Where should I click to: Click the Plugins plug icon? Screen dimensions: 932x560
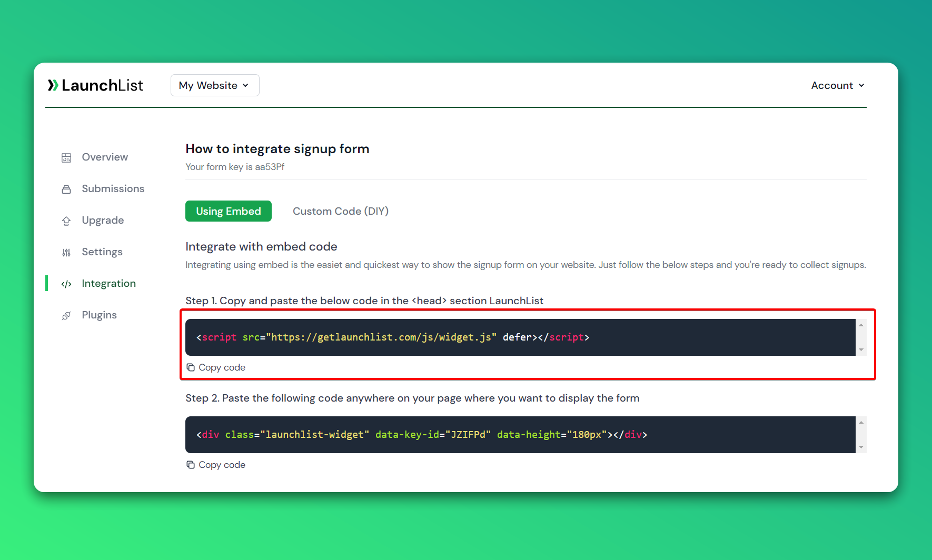pyautogui.click(x=66, y=315)
